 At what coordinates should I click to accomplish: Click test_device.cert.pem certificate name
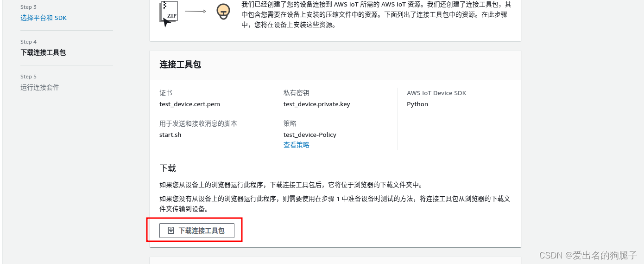point(189,104)
